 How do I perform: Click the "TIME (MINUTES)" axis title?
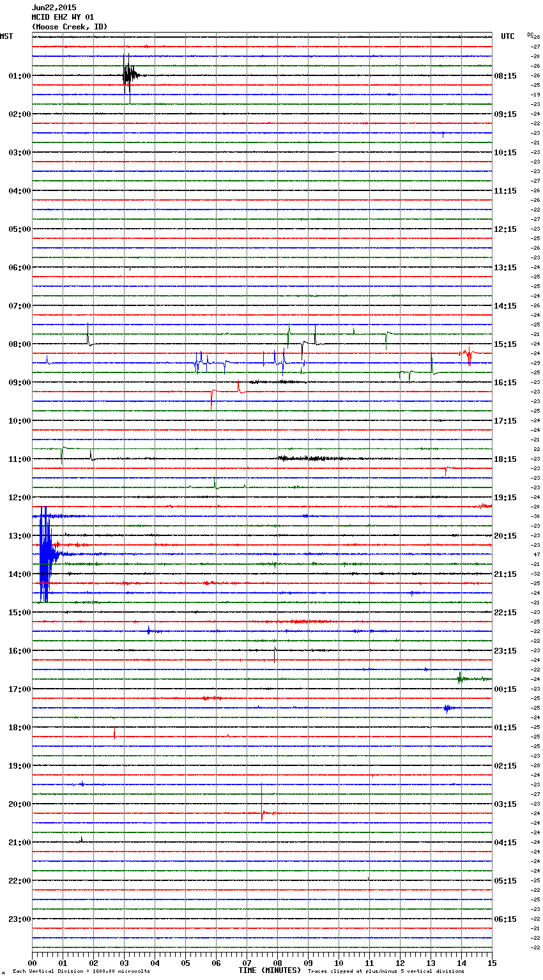[x=270, y=970]
